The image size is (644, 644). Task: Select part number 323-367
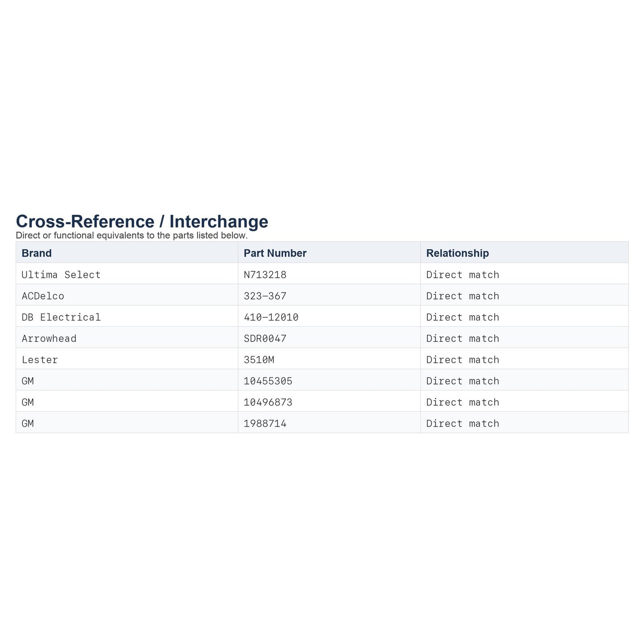265,296
